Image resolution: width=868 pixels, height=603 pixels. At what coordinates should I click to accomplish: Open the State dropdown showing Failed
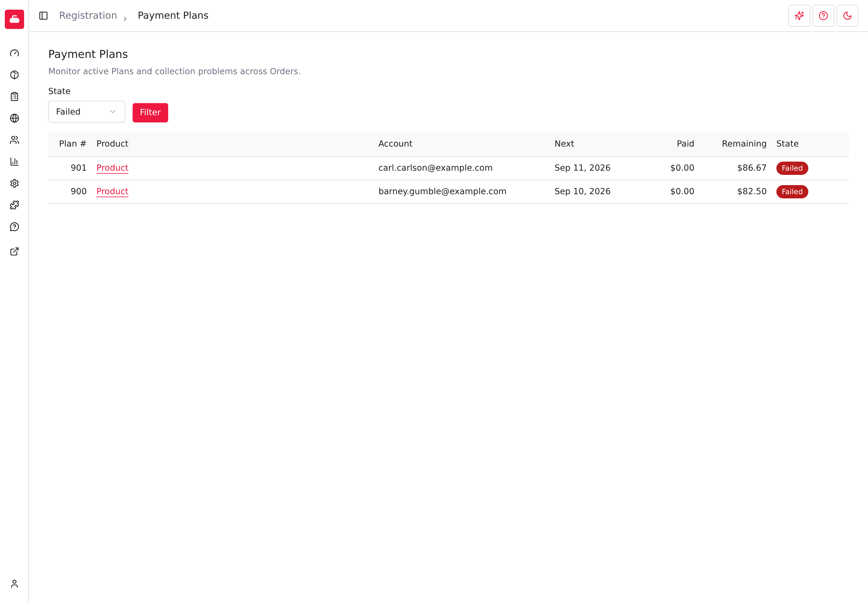coord(87,112)
